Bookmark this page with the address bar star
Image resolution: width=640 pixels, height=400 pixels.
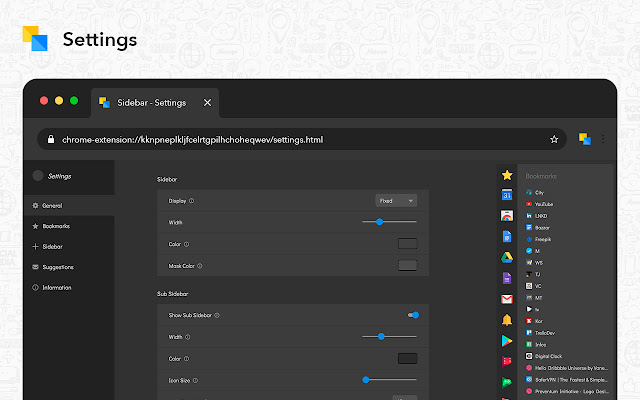tap(554, 139)
